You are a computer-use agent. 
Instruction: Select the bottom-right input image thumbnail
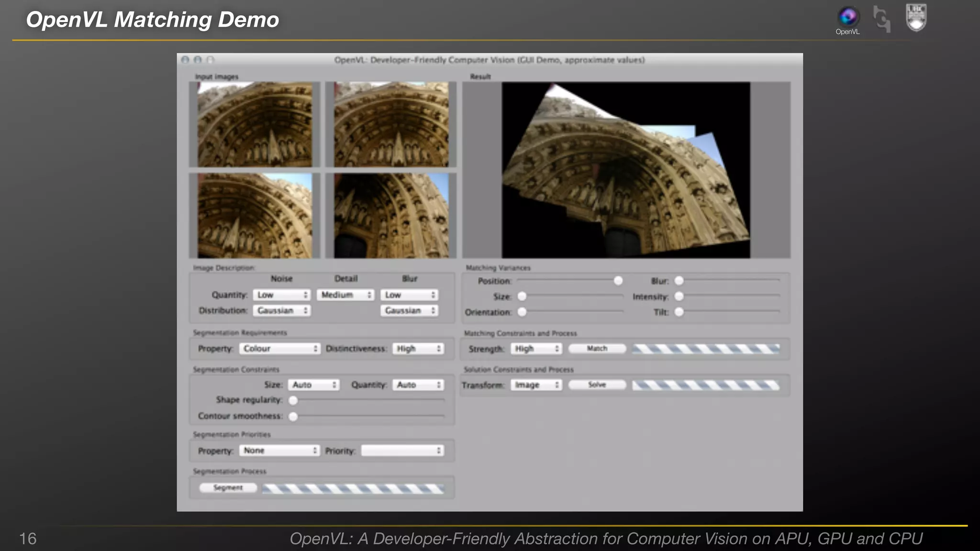click(391, 216)
